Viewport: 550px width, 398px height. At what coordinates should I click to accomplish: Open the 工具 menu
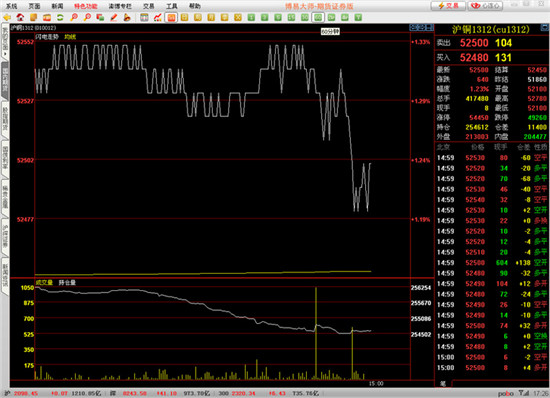[x=172, y=6]
